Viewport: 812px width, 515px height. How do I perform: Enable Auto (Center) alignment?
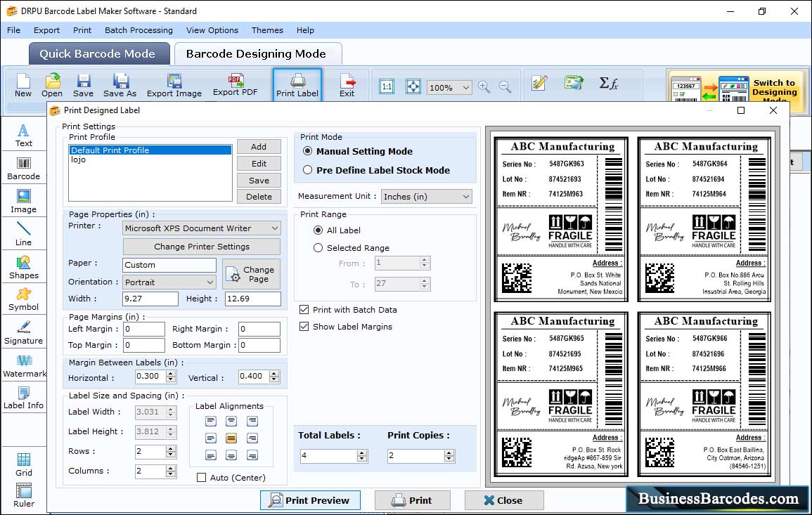(x=202, y=478)
